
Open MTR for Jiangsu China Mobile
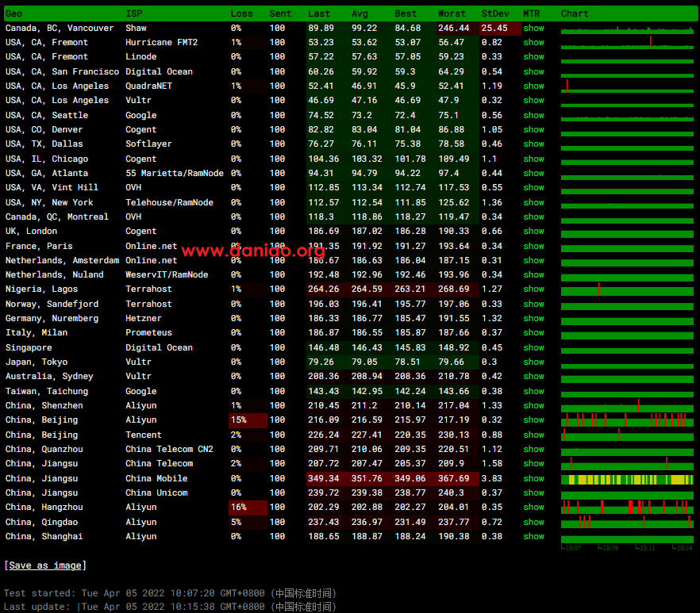533,478
